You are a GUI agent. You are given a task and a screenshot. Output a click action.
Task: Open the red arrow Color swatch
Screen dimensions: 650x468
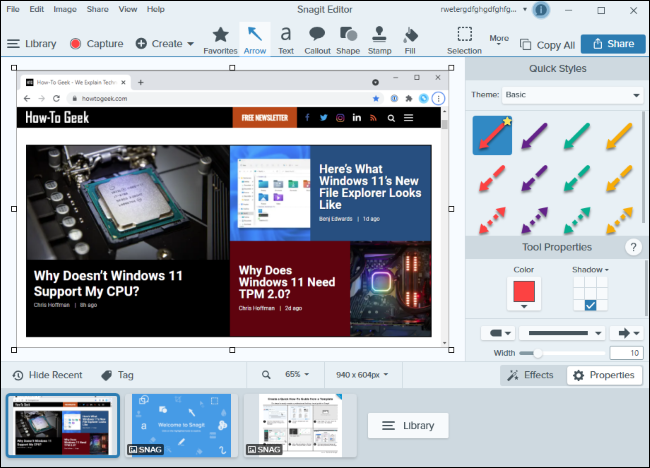[x=524, y=294]
